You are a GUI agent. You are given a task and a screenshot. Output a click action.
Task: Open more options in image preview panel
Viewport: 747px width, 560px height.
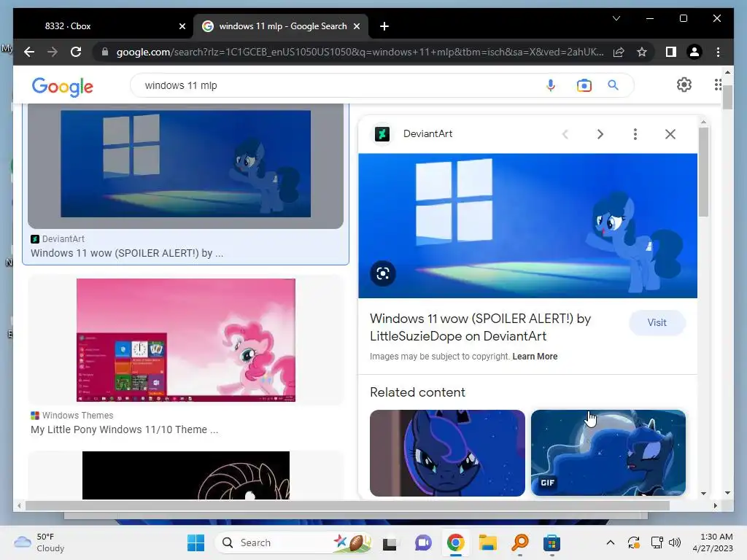[635, 134]
